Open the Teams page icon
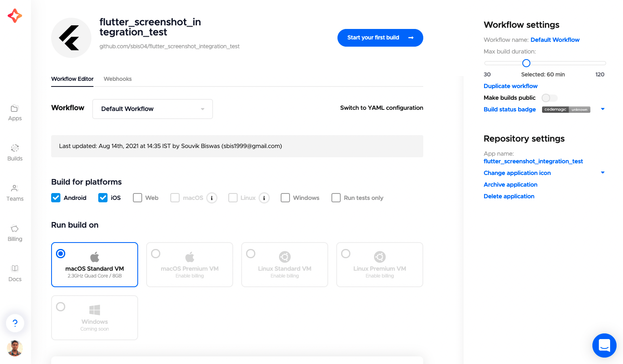This screenshot has height=364, width=623. pos(15,188)
